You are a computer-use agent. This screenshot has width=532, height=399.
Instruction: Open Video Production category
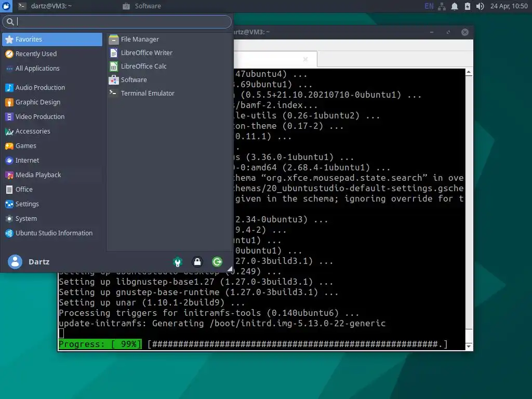(52, 117)
